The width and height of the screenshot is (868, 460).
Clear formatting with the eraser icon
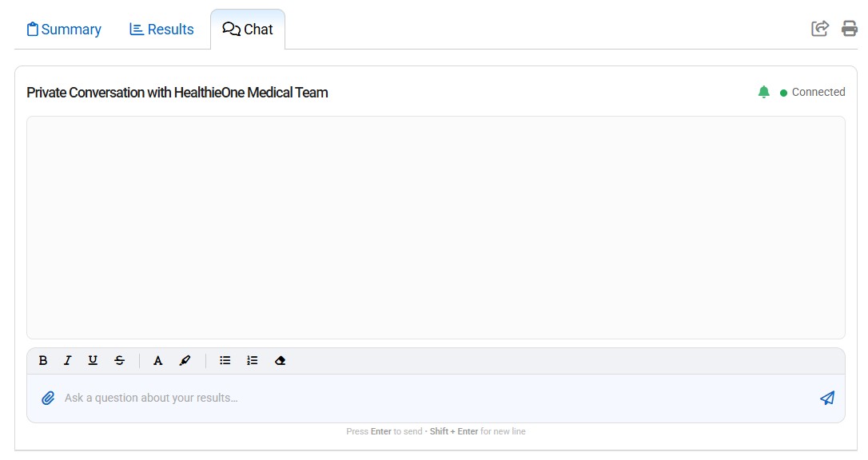(x=280, y=361)
